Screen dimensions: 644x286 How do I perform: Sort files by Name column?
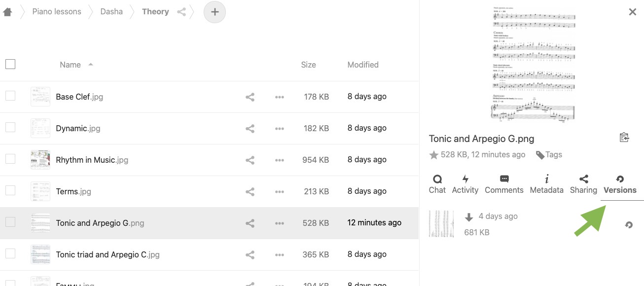[x=71, y=65]
